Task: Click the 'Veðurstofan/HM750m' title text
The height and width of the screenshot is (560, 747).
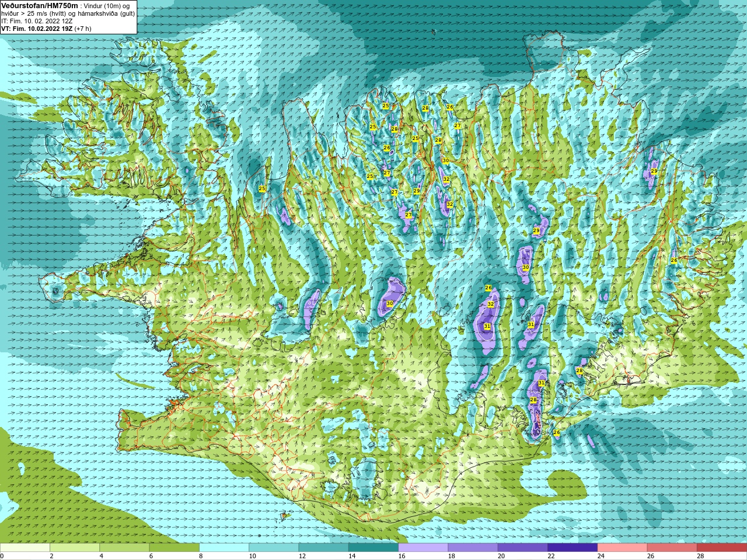Action: (40, 5)
